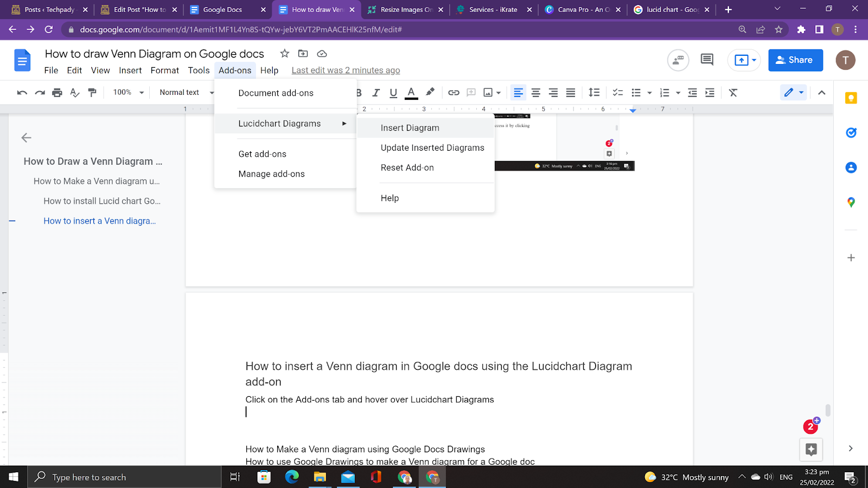The height and width of the screenshot is (488, 868).
Task: Open the highlight color marker
Action: point(430,92)
